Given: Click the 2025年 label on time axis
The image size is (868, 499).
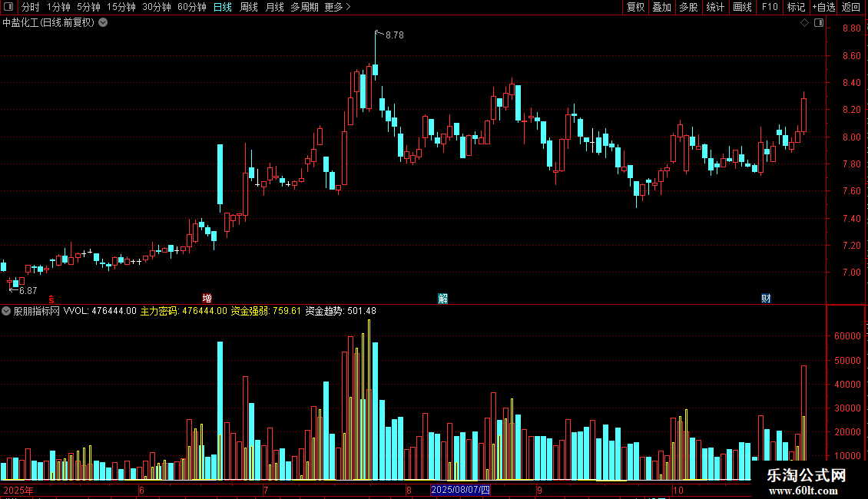Looking at the screenshot, I should pyautogui.click(x=18, y=490).
